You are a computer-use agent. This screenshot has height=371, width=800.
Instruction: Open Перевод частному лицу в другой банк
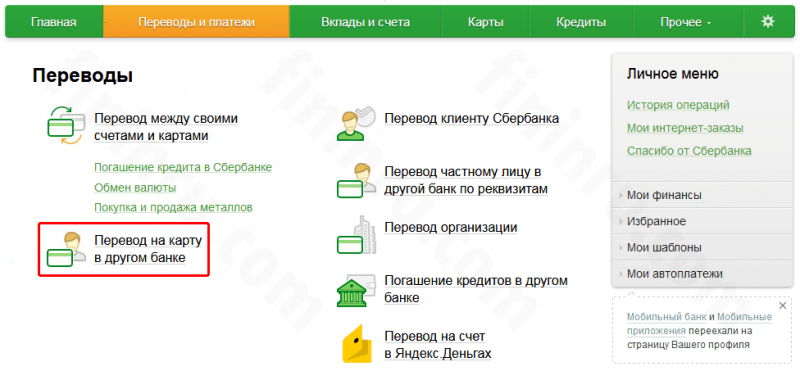466,180
